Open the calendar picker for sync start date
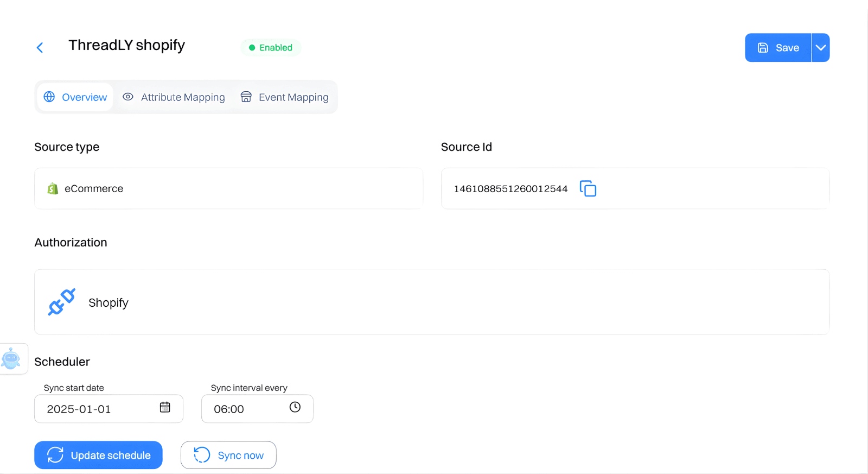 tap(165, 407)
